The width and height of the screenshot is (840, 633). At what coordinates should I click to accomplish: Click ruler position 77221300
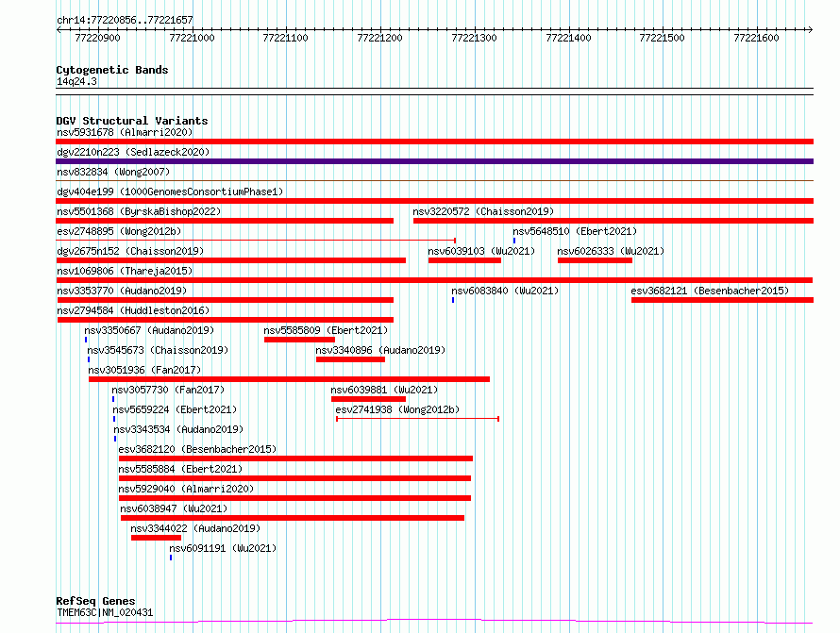click(x=474, y=38)
